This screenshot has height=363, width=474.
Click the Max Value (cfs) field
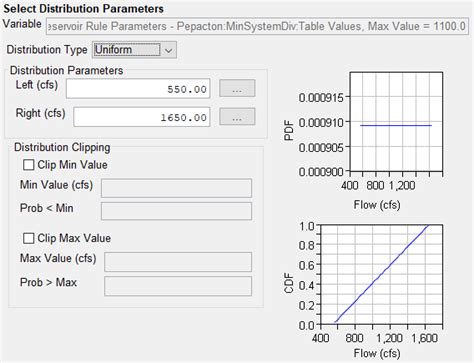coord(178,262)
